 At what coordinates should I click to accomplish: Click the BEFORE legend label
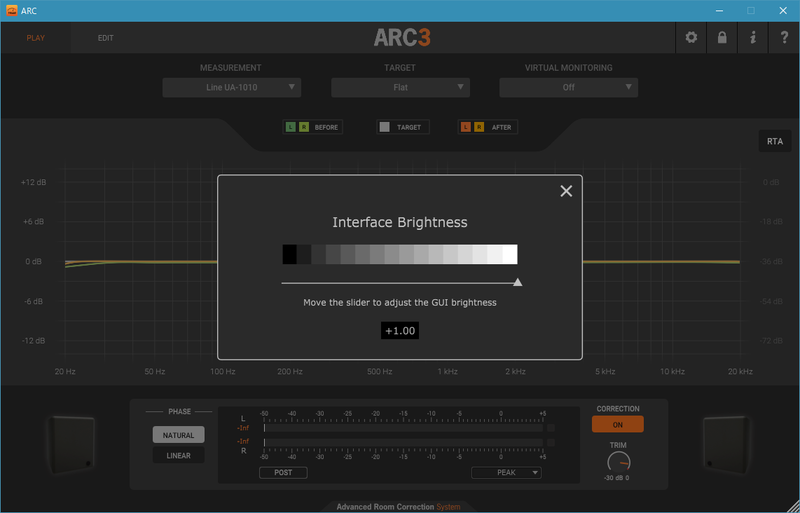326,127
